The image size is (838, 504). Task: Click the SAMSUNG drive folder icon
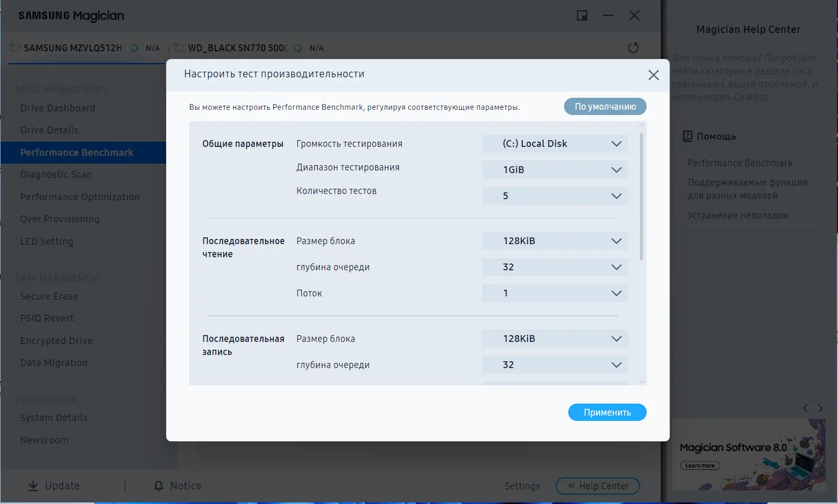(15, 47)
